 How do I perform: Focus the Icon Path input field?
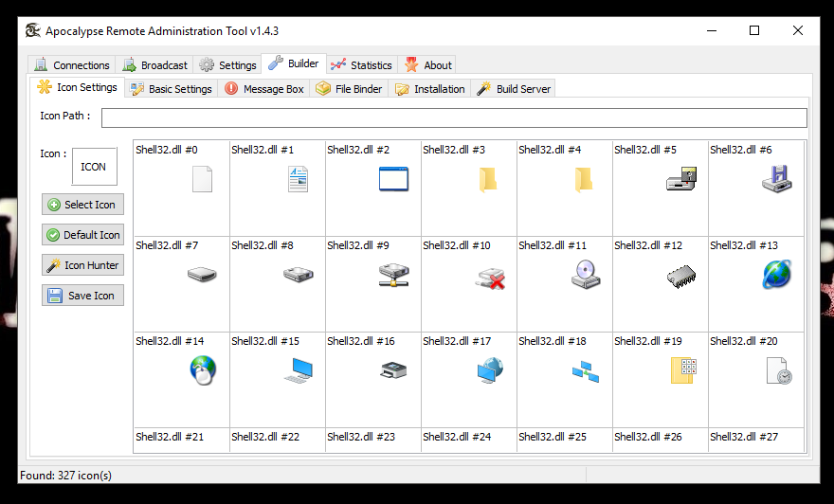pyautogui.click(x=454, y=117)
